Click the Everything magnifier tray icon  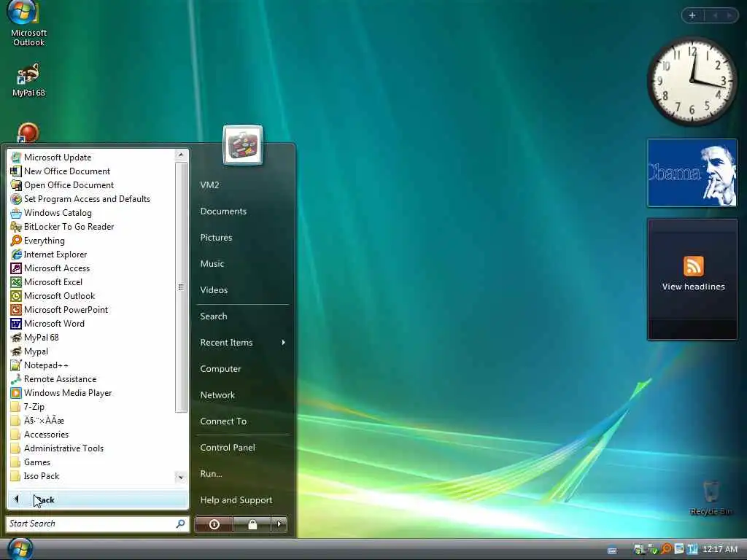pos(666,549)
